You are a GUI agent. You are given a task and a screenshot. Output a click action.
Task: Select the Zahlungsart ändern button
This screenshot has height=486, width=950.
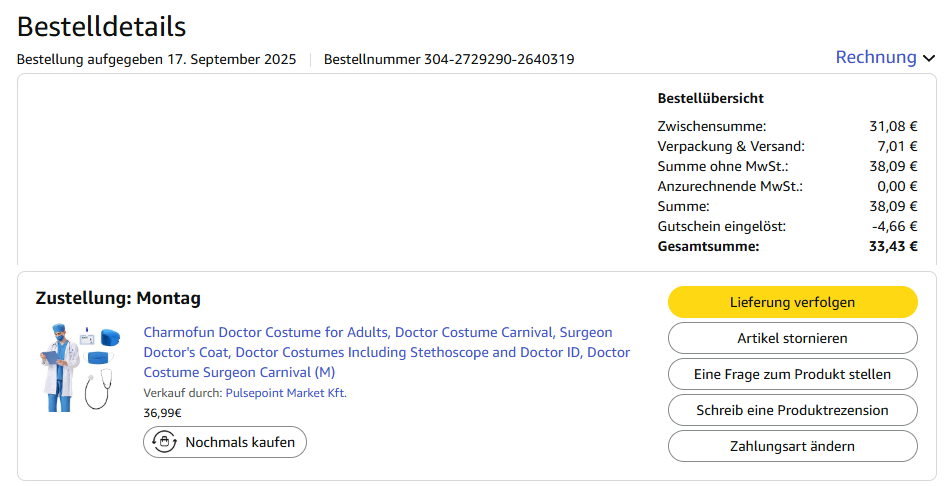pos(792,446)
